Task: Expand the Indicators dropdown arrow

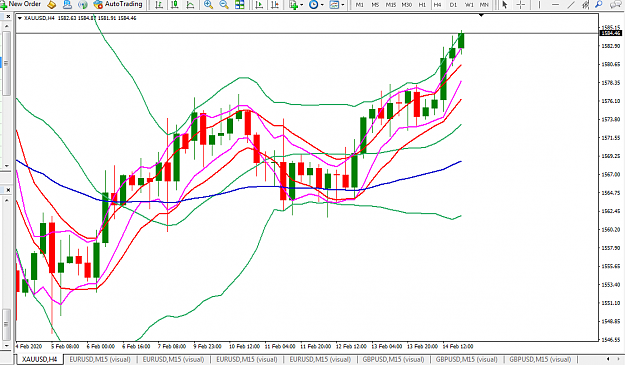Action: tap(301, 5)
